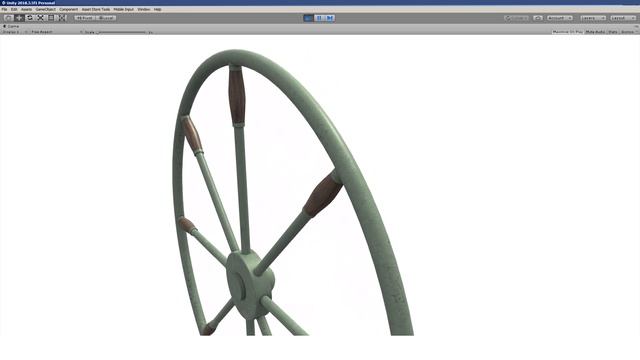Viewport: 640px width, 360px height.
Task: Click the cloud Services icon
Action: pyautogui.click(x=538, y=18)
